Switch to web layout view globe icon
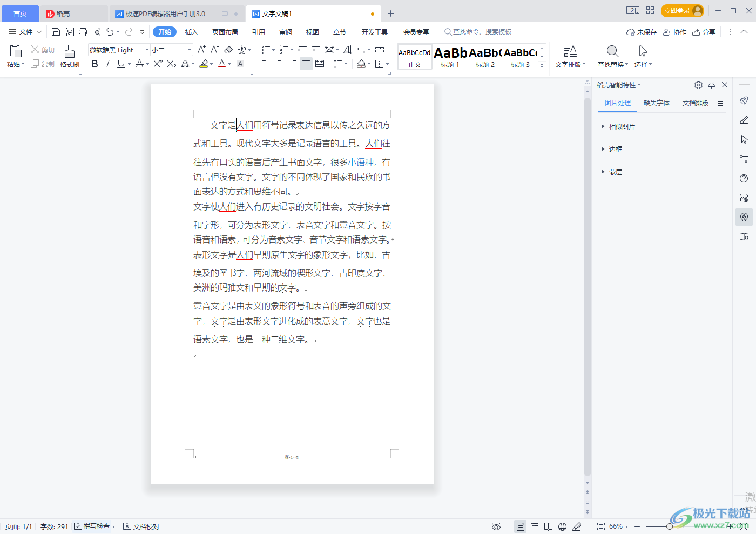Screen dimensions: 756x534 coord(563,526)
